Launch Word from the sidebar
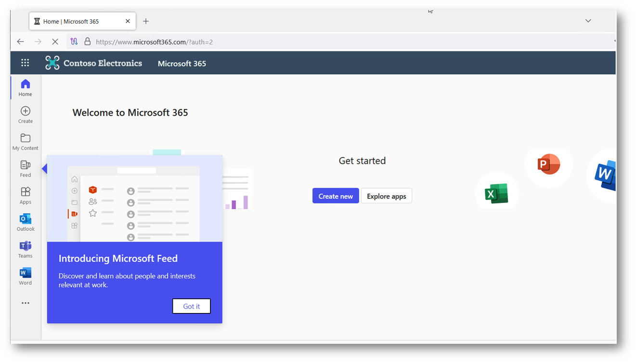Screen dimensions: 637x364 click(26, 276)
